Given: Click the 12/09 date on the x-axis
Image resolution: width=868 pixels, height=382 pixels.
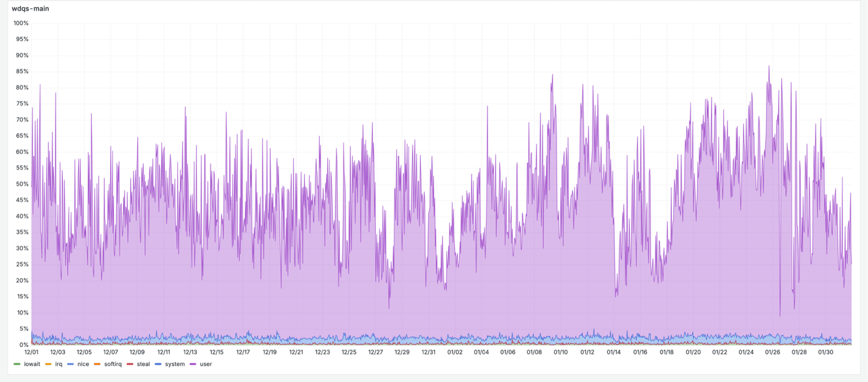Looking at the screenshot, I should 137,352.
